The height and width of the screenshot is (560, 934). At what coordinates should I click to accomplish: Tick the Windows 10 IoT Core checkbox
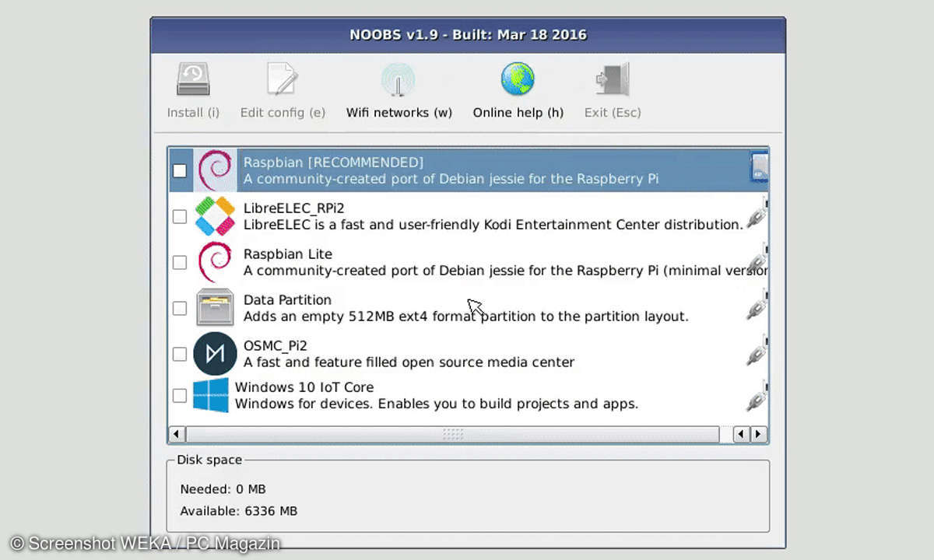(x=180, y=395)
